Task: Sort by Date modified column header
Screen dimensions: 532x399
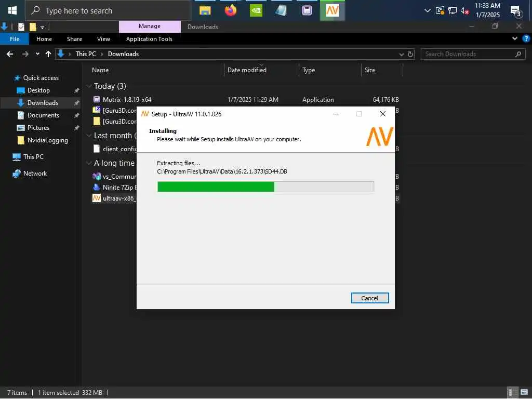Action: coord(247,70)
